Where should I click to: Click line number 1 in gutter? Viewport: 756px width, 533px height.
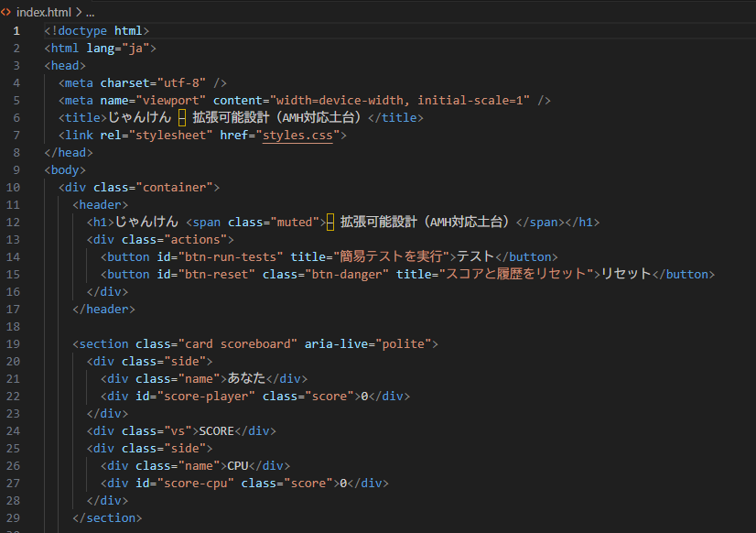tap(16, 31)
